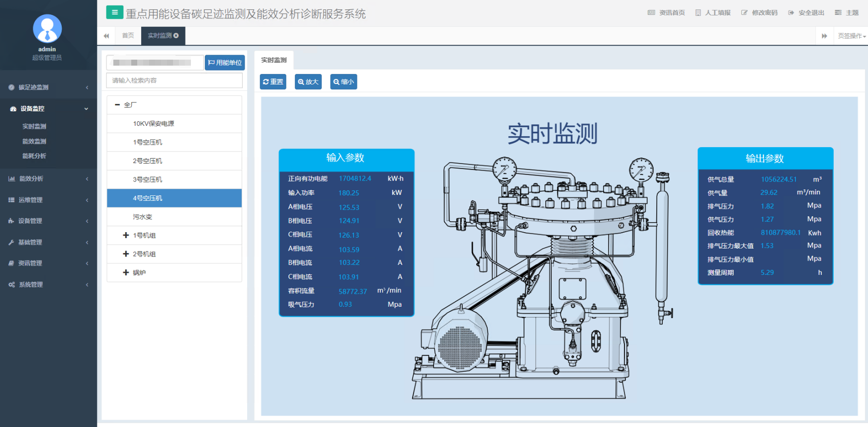Viewport: 868px width, 427px height.
Task: Select the highlighted 4号空压机 item
Action: pos(174,198)
